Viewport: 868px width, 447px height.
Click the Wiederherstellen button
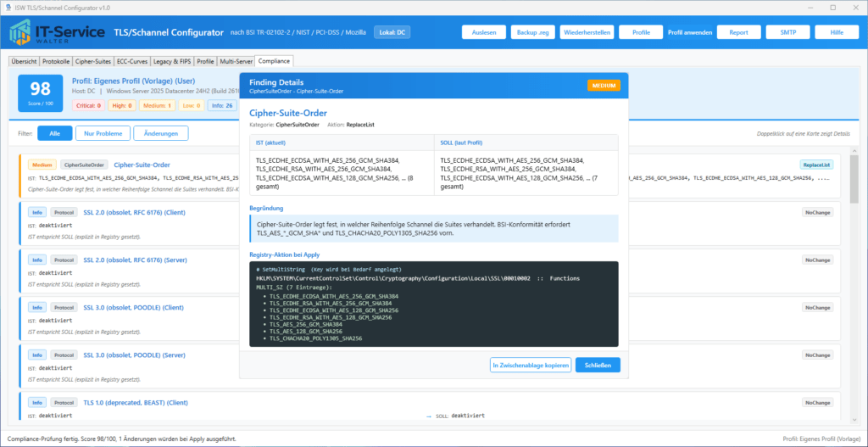[x=587, y=32]
